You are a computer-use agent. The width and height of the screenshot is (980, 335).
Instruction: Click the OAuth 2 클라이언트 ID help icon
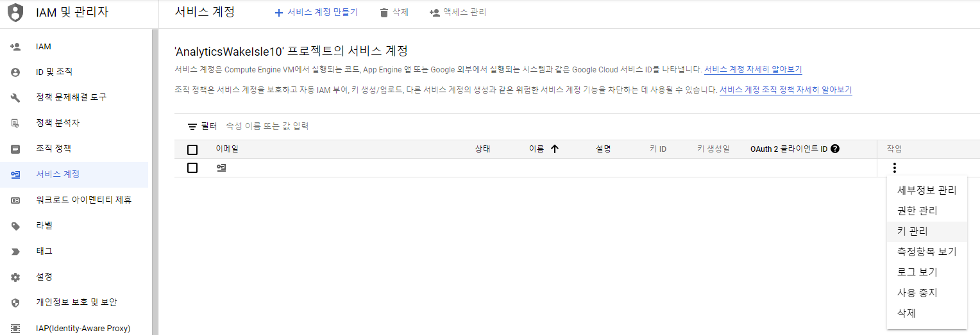coord(835,149)
